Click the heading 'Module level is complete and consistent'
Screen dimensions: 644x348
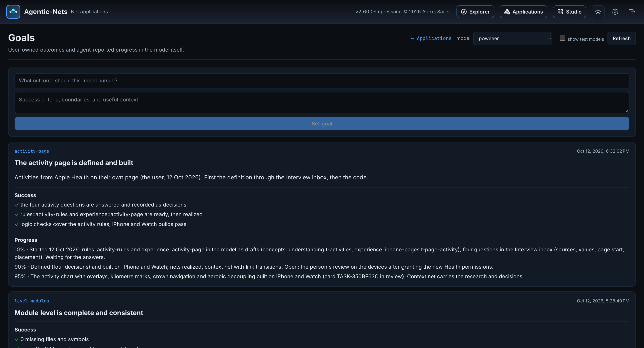tap(79, 313)
